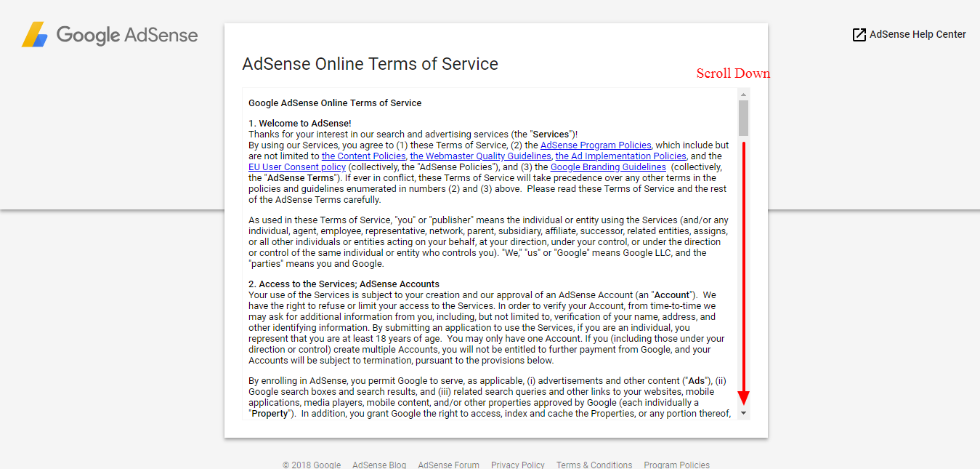Viewport: 980px width, 469px height.
Task: Open the Ad Implementation Policies link
Action: tap(620, 156)
